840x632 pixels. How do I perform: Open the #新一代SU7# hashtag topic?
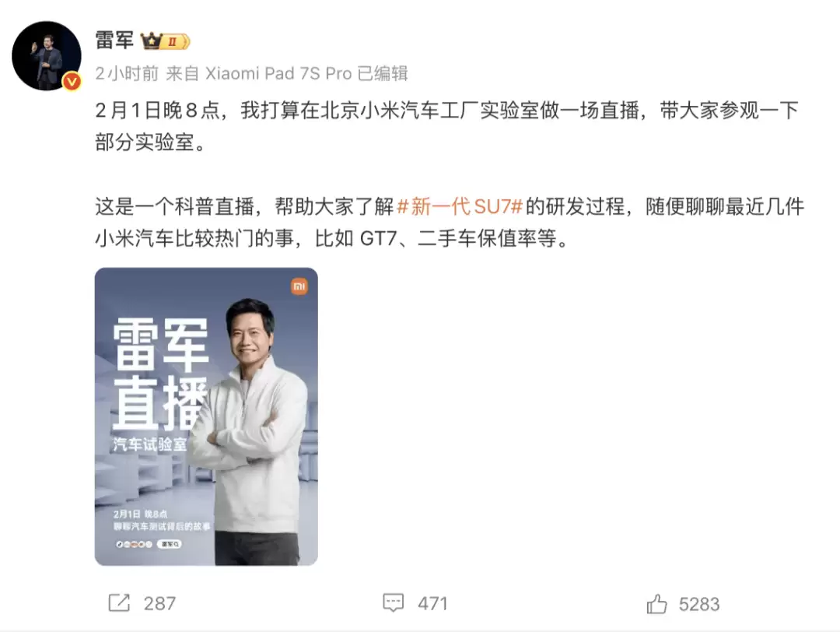pos(459,206)
